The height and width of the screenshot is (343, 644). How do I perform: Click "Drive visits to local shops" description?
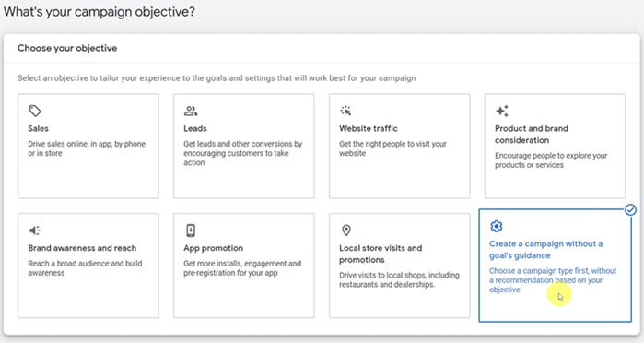tap(399, 280)
